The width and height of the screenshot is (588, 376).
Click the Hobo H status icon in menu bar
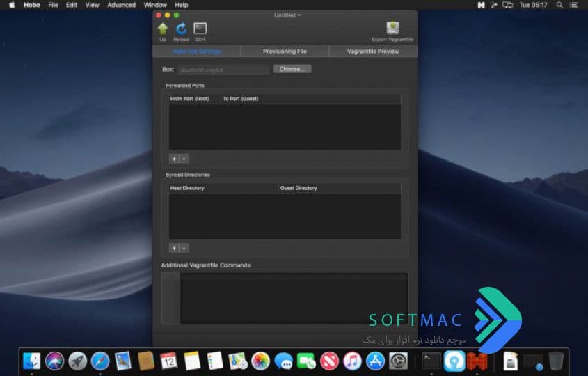coord(481,5)
